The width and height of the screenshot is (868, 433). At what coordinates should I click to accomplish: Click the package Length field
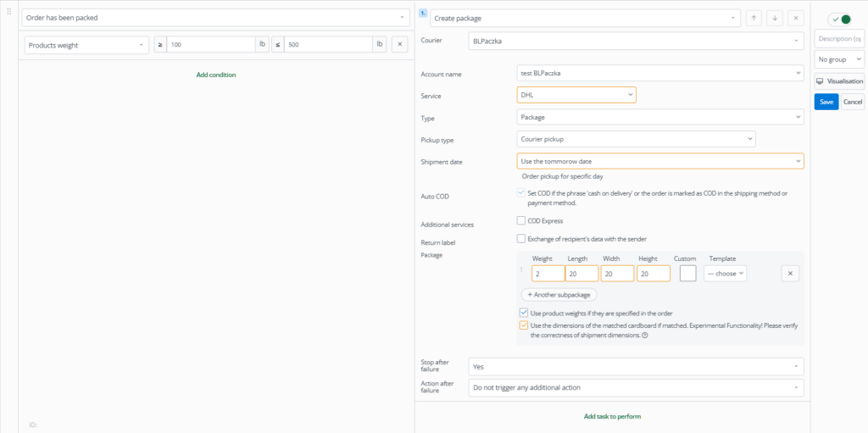[581, 274]
